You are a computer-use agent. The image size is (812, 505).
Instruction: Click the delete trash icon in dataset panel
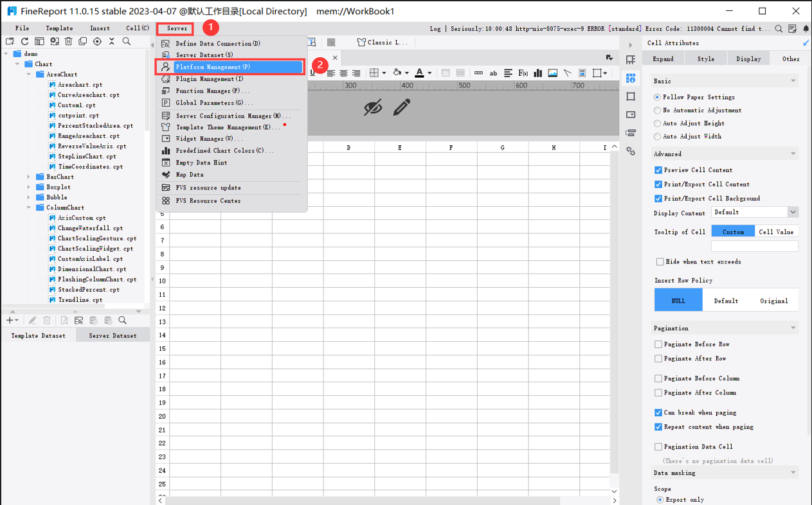(x=47, y=320)
